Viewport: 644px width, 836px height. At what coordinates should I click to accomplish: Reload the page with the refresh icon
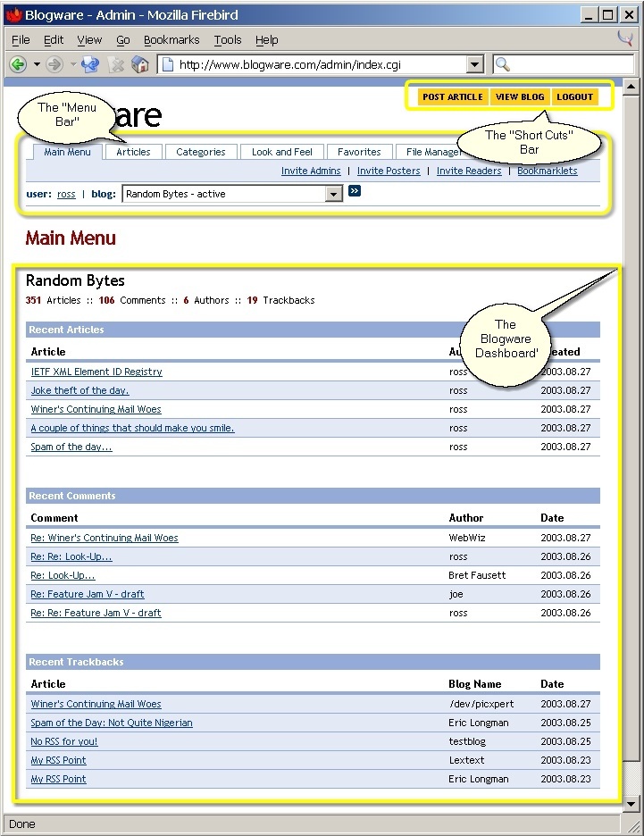pos(89,65)
